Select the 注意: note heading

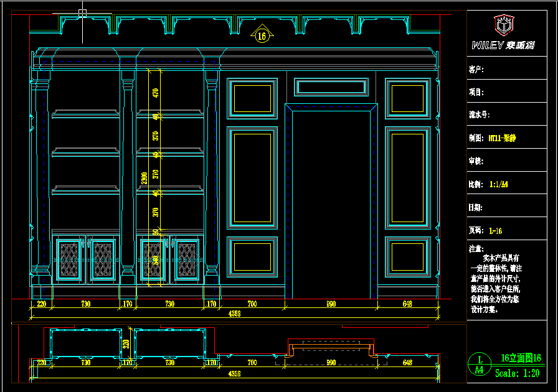(x=476, y=249)
